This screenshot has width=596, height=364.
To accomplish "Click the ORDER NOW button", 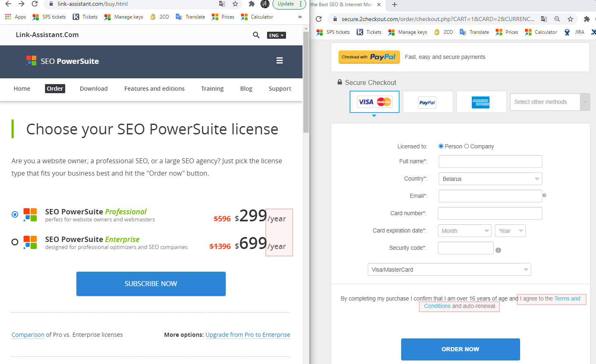I will pyautogui.click(x=461, y=349).
